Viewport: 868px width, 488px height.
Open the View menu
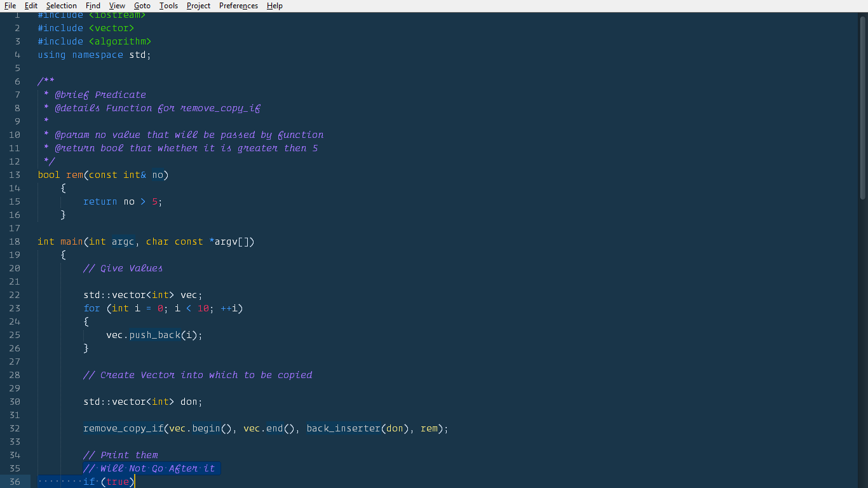pyautogui.click(x=117, y=6)
